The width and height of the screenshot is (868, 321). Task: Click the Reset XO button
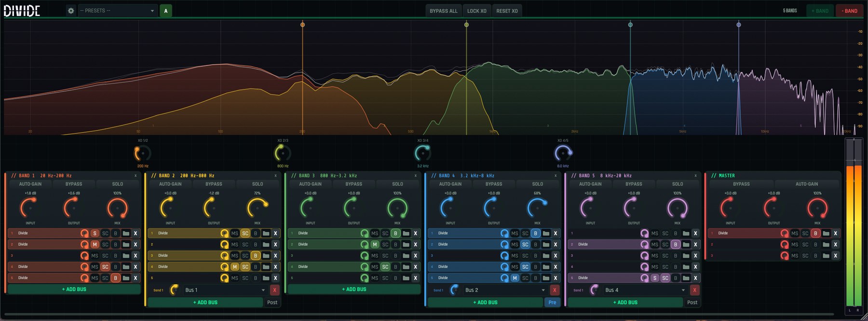click(507, 11)
